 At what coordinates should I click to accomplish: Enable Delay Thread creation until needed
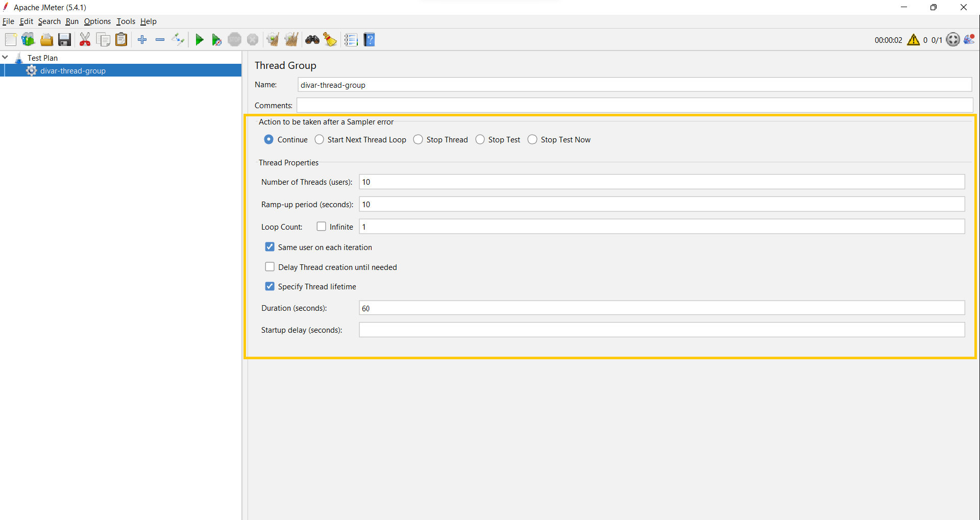pos(269,266)
